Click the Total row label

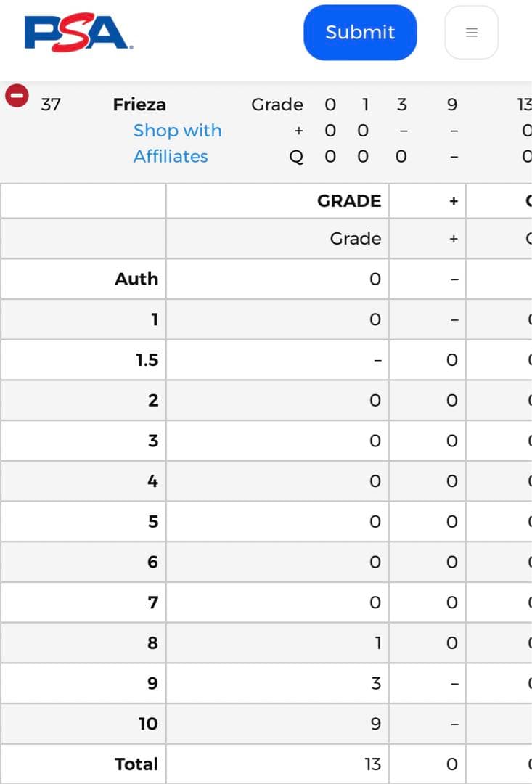tap(136, 764)
